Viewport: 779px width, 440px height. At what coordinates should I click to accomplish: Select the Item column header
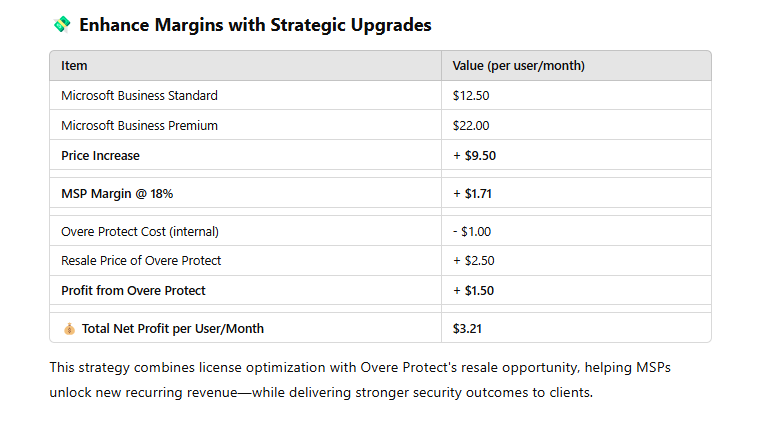(x=74, y=66)
